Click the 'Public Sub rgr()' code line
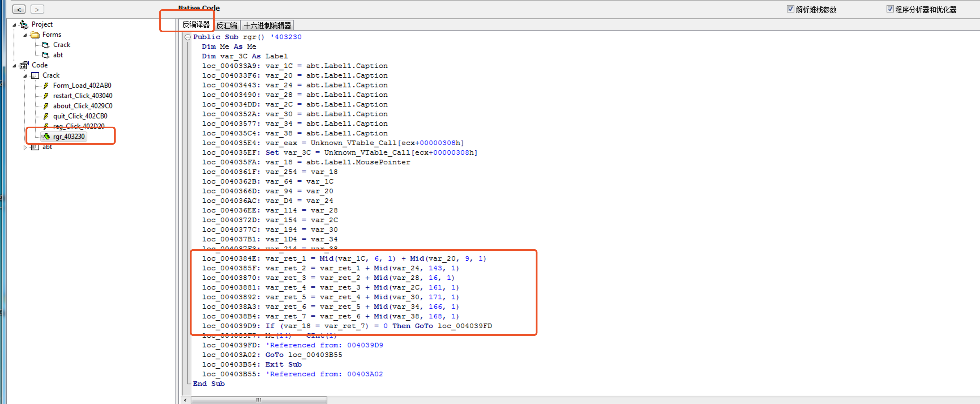Screen dimensions: 980x404 point(247,37)
